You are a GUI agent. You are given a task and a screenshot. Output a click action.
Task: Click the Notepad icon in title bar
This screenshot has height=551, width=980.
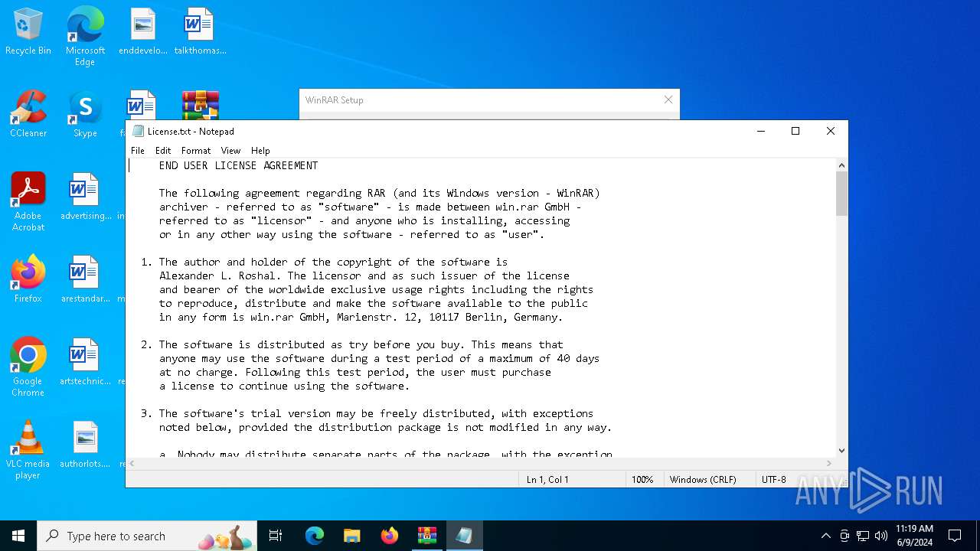coord(138,131)
